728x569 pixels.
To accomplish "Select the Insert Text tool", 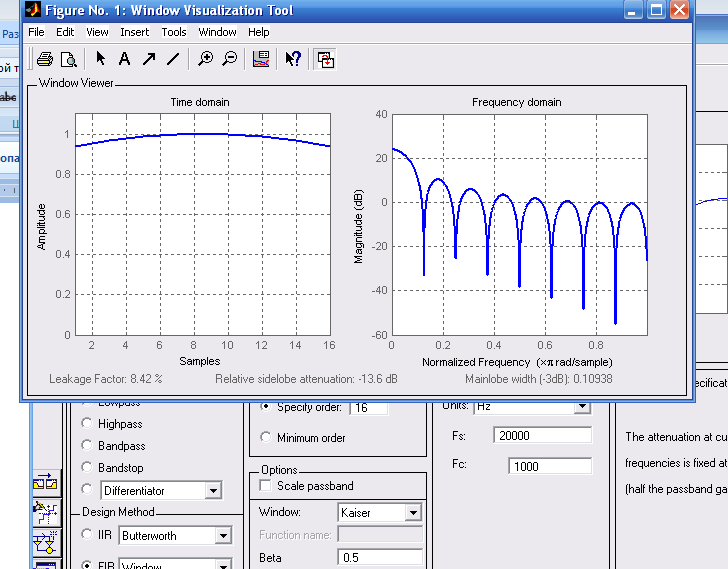I will (125, 59).
